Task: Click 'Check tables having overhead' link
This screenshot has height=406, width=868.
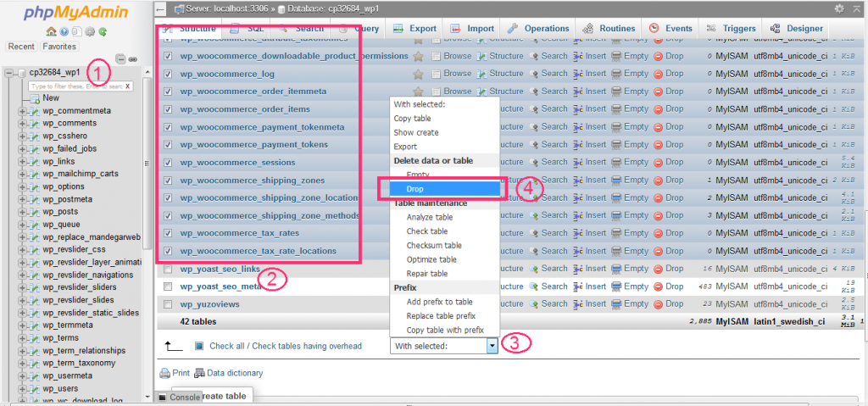Action: [306, 346]
